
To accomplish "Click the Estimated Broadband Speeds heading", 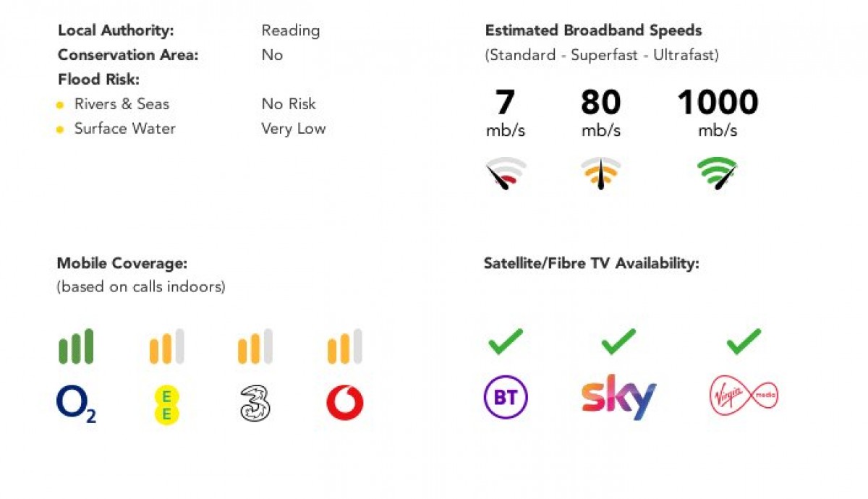I will (594, 30).
